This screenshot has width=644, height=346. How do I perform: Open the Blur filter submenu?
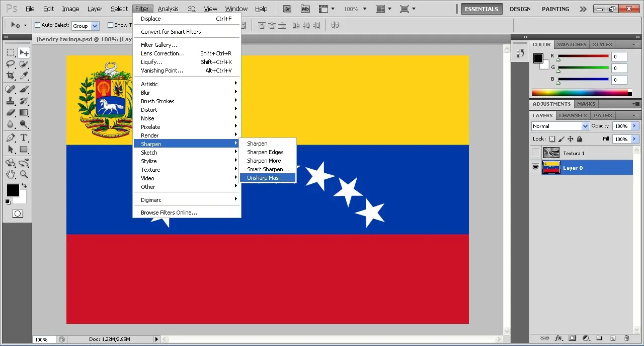click(x=187, y=93)
